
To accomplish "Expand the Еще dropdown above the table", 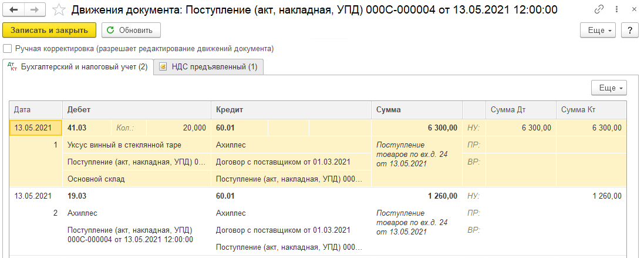I will [x=609, y=88].
